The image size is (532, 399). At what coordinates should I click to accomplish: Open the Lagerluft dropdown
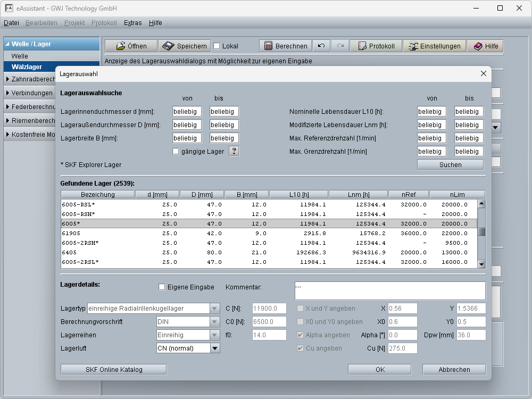click(x=215, y=348)
